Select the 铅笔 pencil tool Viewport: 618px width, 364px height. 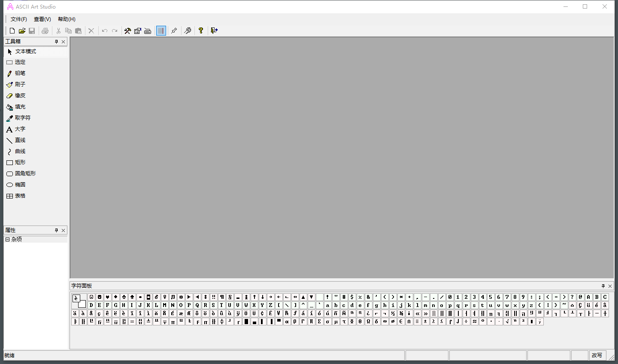(x=20, y=73)
